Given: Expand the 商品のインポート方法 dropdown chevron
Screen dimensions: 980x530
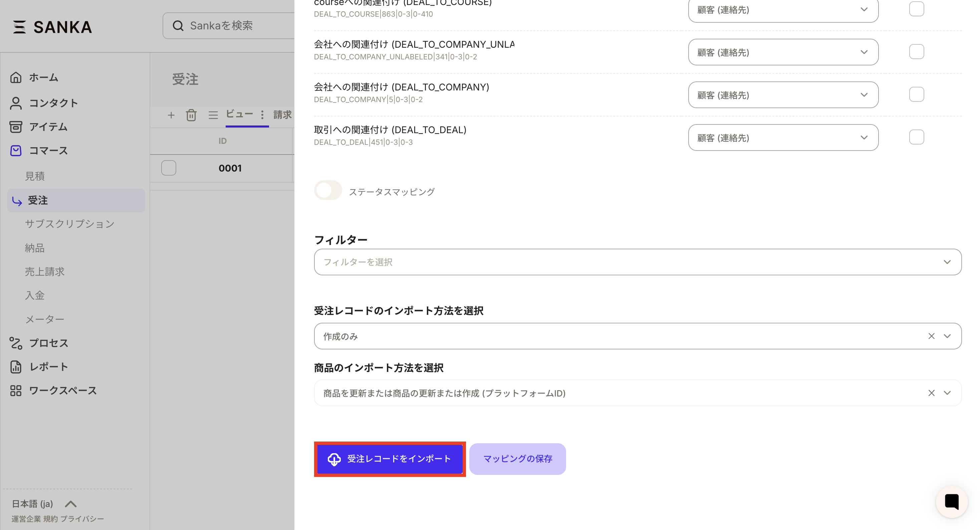Looking at the screenshot, I should pyautogui.click(x=947, y=393).
